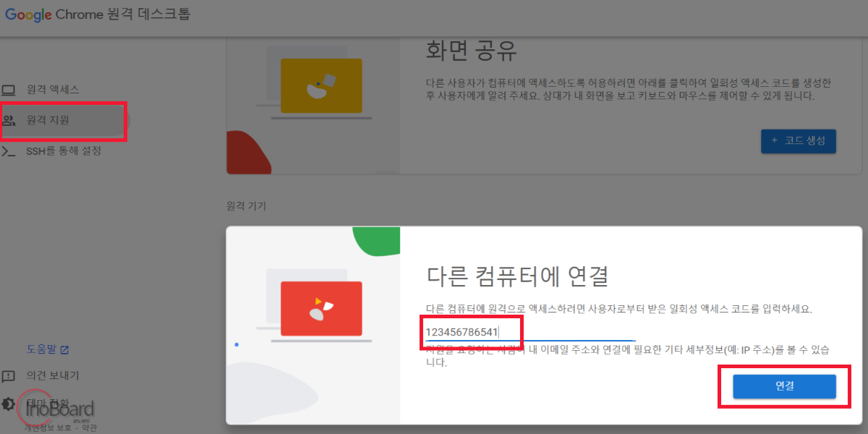Image resolution: width=868 pixels, height=434 pixels.
Task: Click the 원격 기기 section label
Action: (246, 206)
